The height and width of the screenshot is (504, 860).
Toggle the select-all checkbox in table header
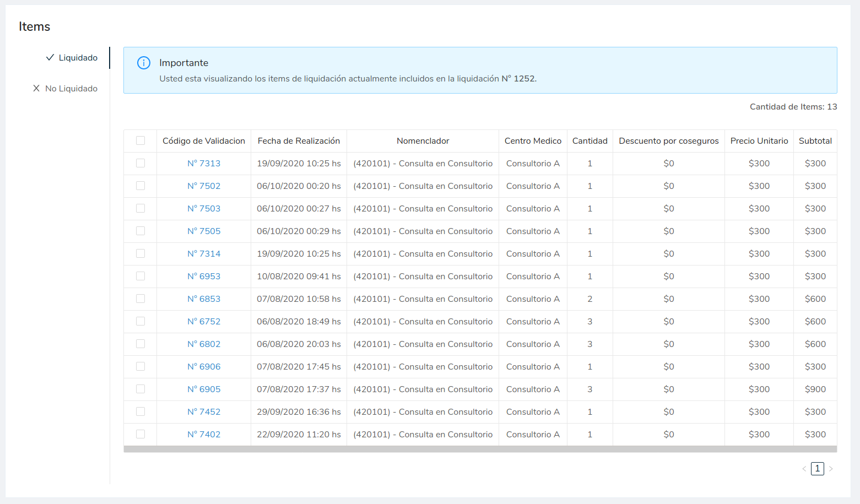pyautogui.click(x=140, y=140)
